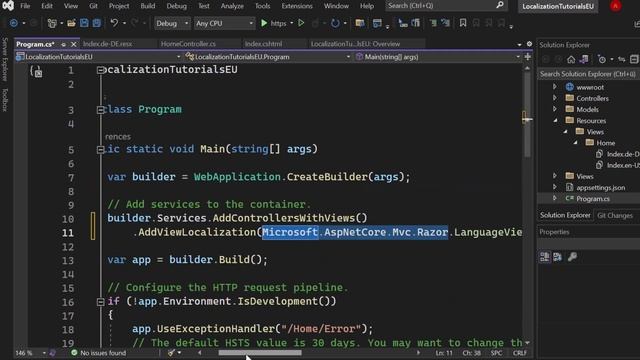This screenshot has width=640, height=360.
Task: Toggle pin on Program.cs tab
Action: click(63, 44)
